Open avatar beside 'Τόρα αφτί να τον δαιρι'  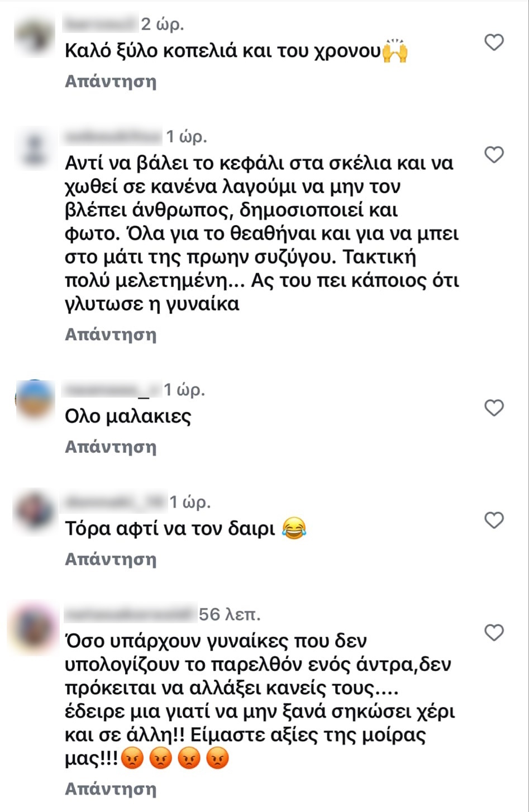point(35,513)
